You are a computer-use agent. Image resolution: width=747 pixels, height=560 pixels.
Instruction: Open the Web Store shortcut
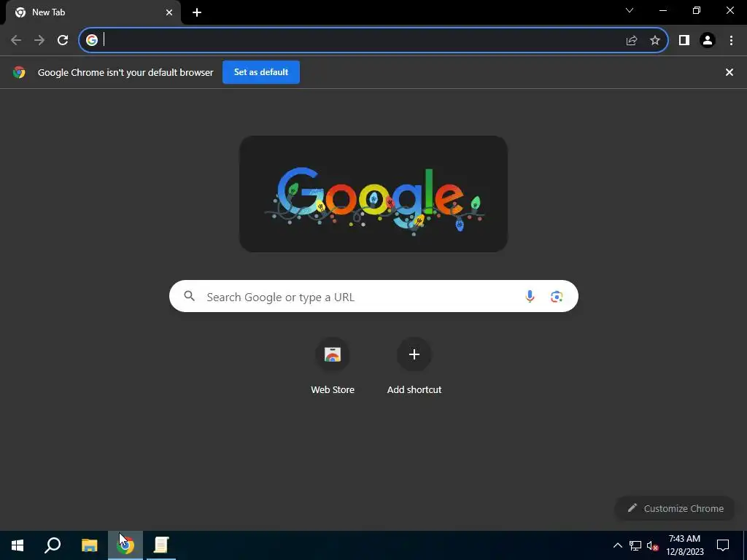coord(333,366)
